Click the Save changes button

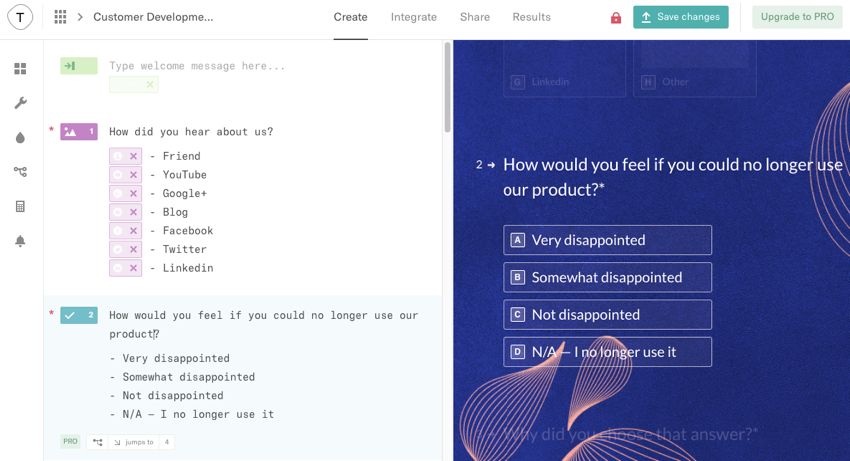tap(680, 17)
